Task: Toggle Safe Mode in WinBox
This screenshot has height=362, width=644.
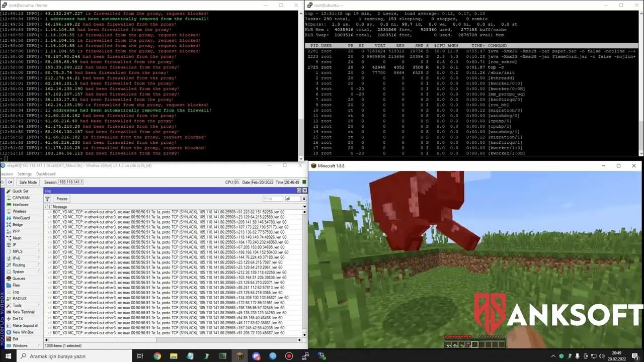Action: tap(28, 182)
